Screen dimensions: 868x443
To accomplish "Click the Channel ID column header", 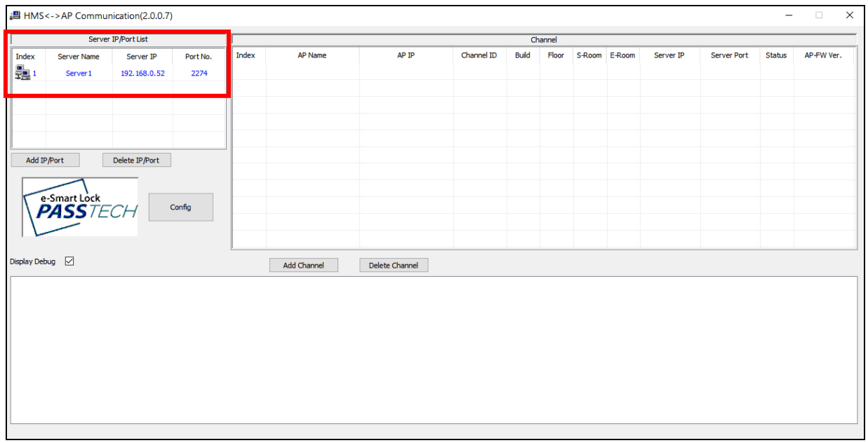I will [x=479, y=55].
